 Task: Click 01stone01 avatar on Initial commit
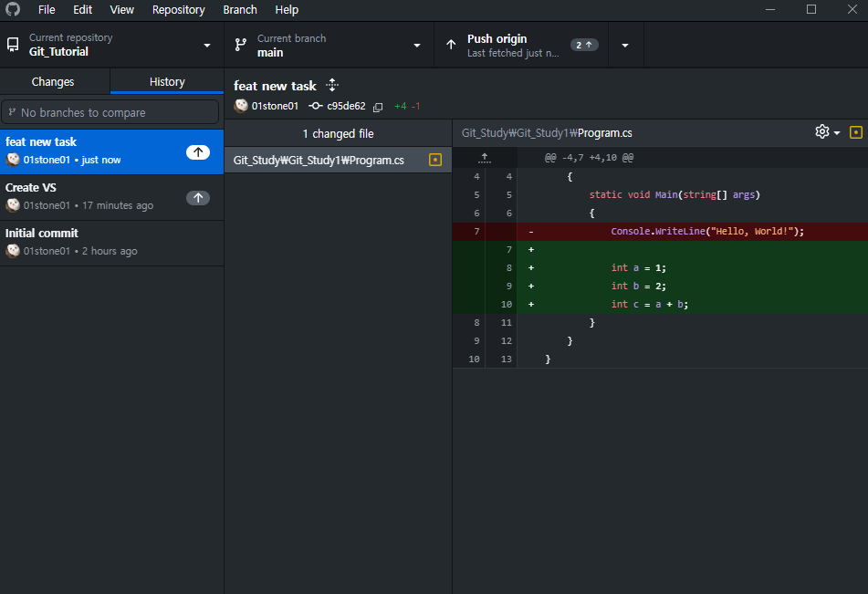(x=13, y=251)
